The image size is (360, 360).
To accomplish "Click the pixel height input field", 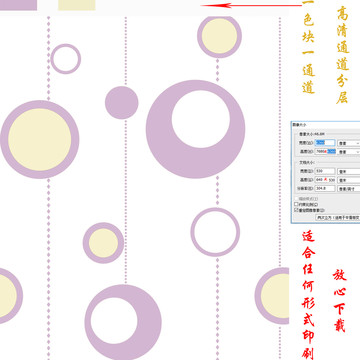I will click(x=325, y=152).
